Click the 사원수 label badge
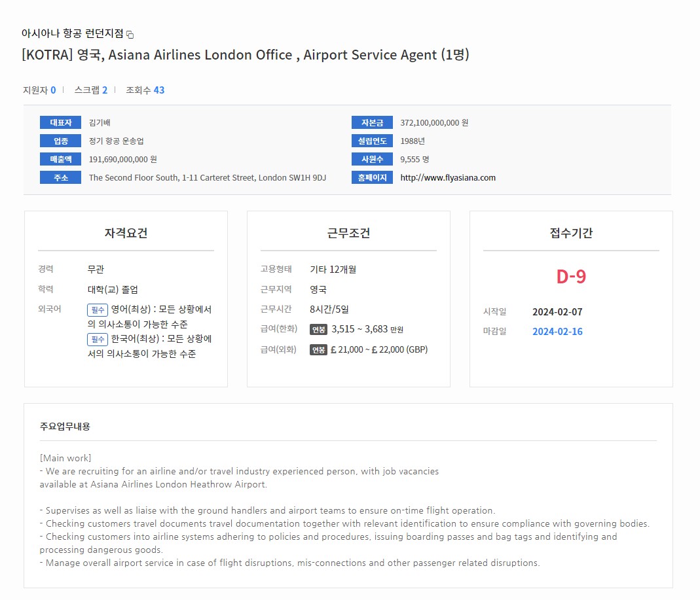Screen dimensions: 700x600 point(372,159)
